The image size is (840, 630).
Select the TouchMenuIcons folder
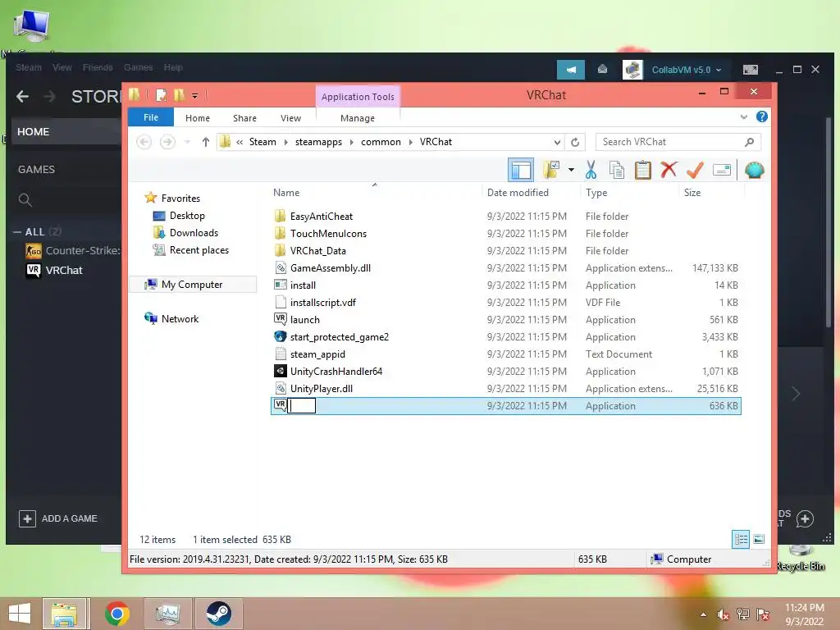(328, 234)
